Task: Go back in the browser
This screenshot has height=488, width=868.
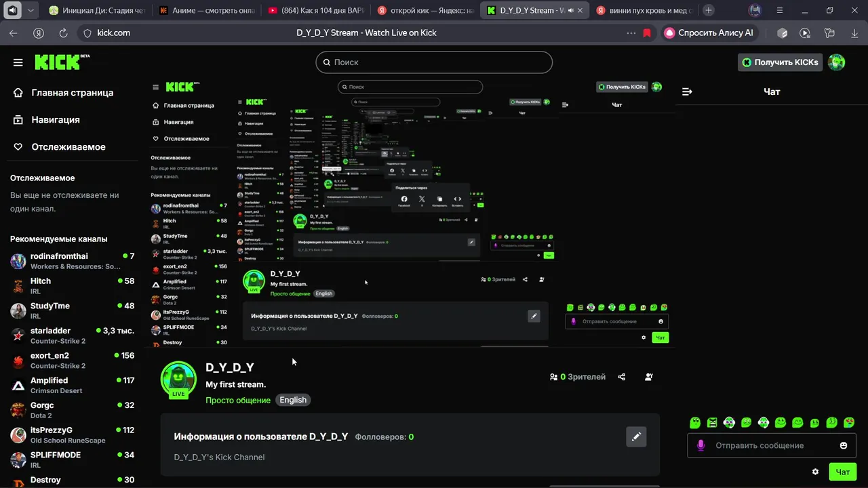Action: (14, 33)
